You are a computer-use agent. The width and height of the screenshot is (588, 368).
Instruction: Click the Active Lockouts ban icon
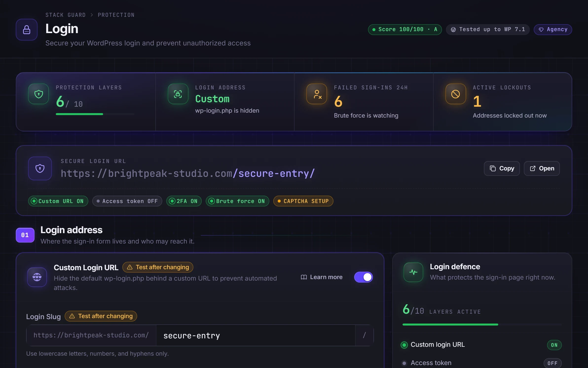click(456, 94)
